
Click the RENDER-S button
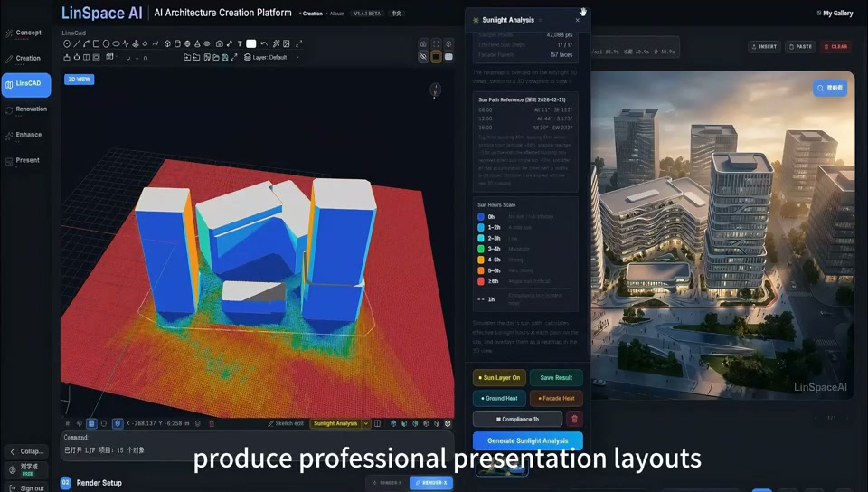387,483
